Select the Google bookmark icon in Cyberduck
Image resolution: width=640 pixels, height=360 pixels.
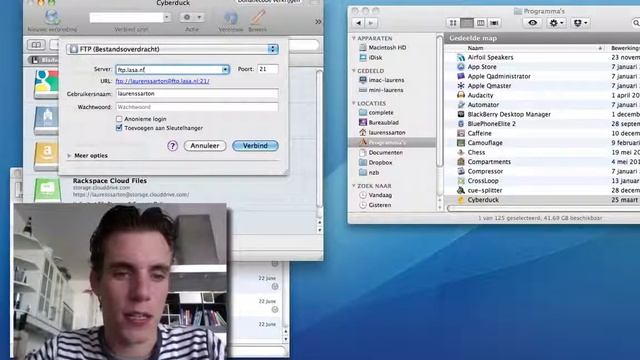pyautogui.click(x=46, y=84)
